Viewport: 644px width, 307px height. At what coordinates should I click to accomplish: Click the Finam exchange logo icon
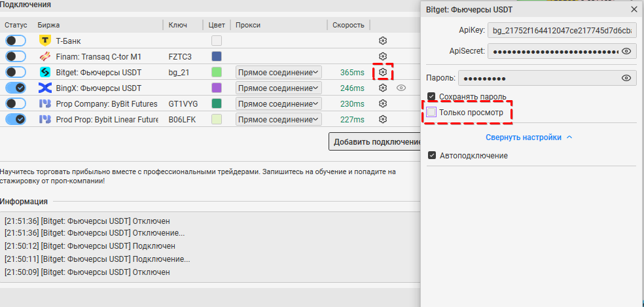coord(45,56)
